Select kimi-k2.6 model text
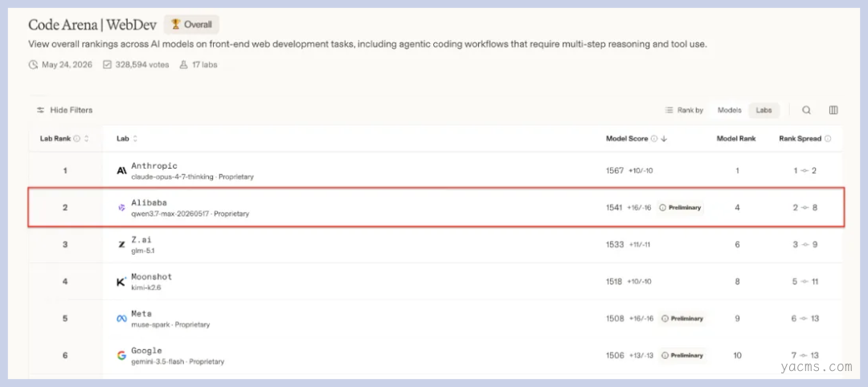Image resolution: width=868 pixels, height=387 pixels. click(145, 287)
